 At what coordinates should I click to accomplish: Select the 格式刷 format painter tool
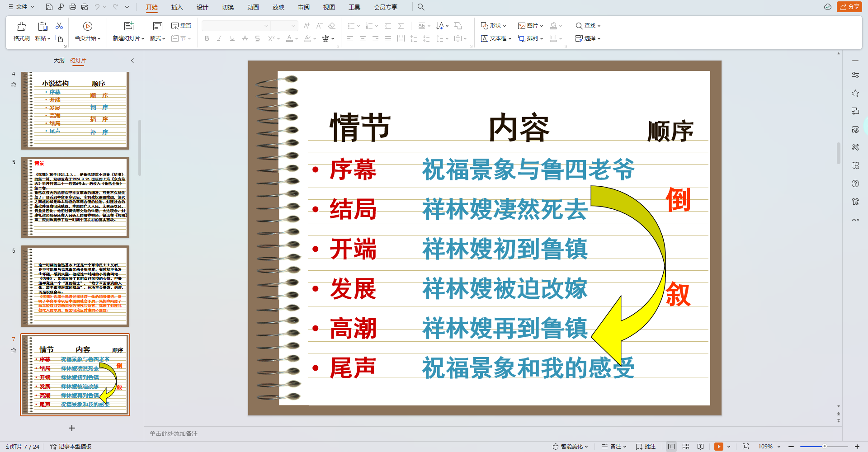click(21, 31)
